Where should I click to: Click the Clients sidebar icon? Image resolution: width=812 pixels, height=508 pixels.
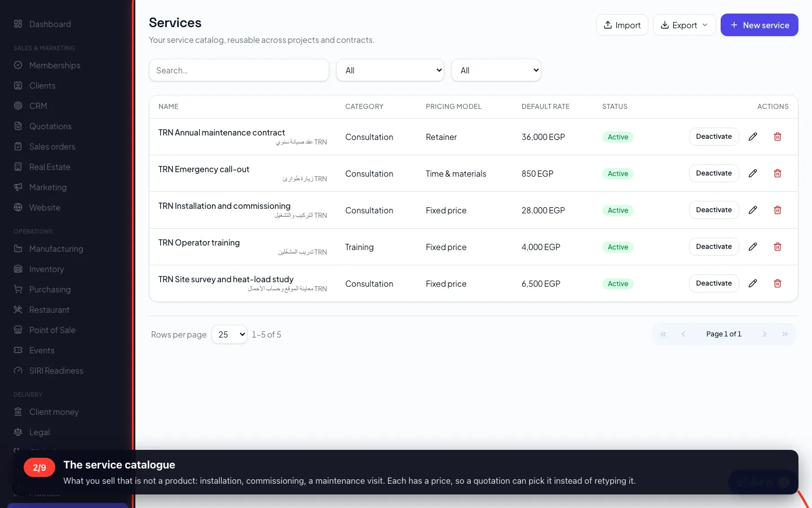(18, 86)
